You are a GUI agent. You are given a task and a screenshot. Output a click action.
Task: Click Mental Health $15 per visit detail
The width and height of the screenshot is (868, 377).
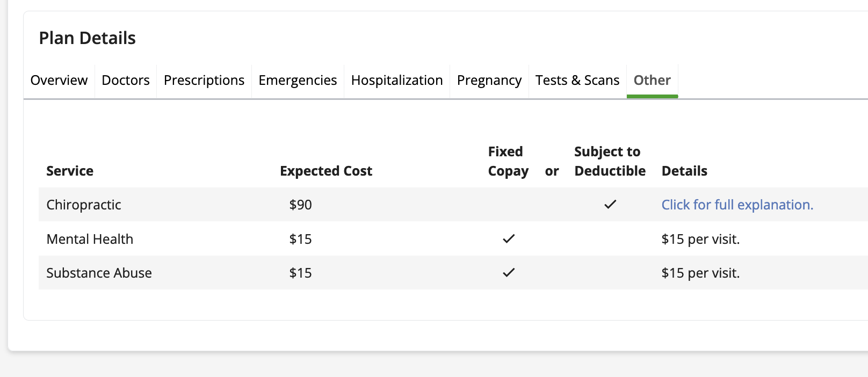700,239
